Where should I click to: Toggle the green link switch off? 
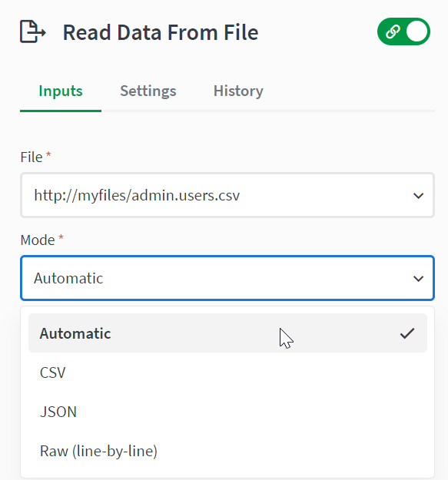403,31
